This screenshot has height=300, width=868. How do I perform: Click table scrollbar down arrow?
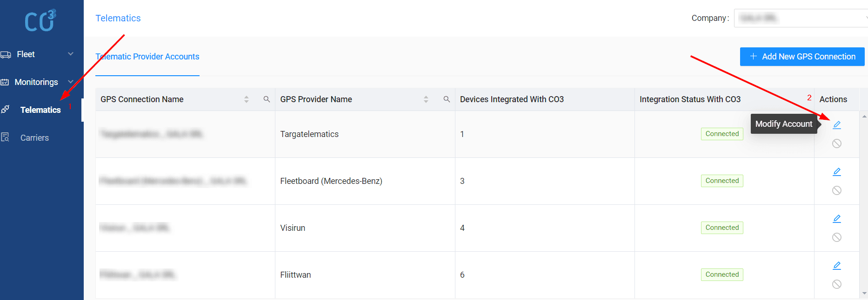[864, 293]
